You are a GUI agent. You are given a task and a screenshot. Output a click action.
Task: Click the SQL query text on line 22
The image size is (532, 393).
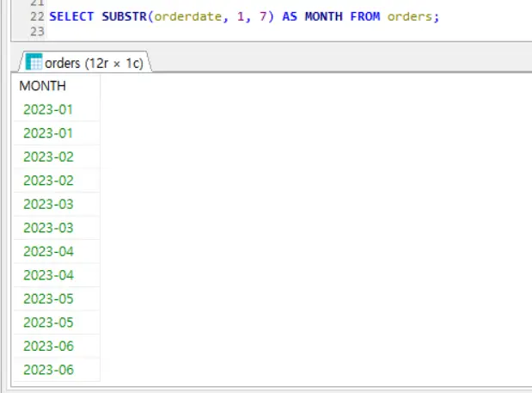pos(244,16)
